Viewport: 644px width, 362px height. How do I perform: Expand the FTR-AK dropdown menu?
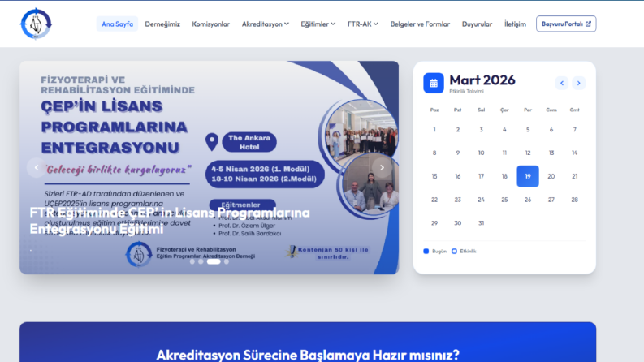[x=363, y=24]
